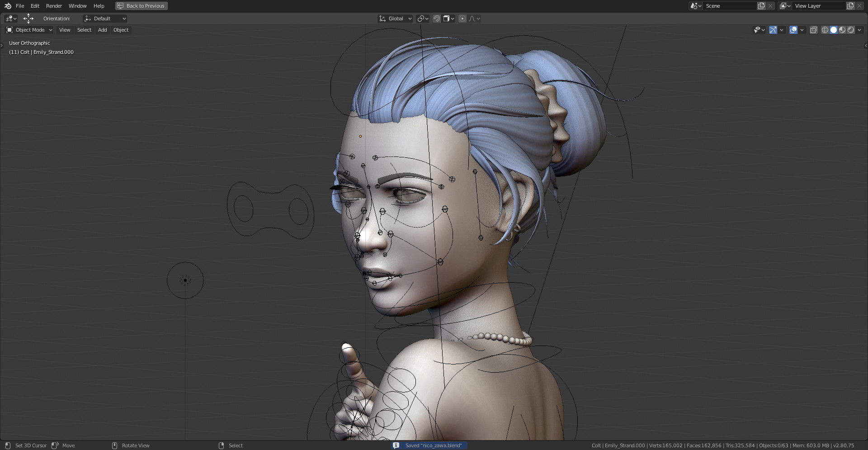Click the 3D cursor at the circle center
Screen dimensions: 868x450
[x=185, y=280]
